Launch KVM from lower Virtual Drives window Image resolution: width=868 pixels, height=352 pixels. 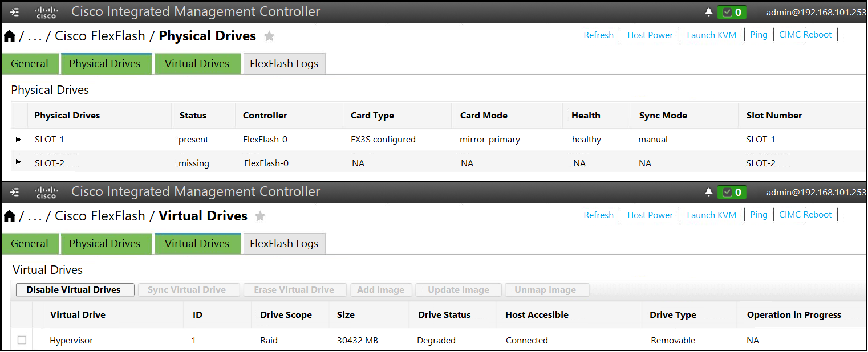712,215
